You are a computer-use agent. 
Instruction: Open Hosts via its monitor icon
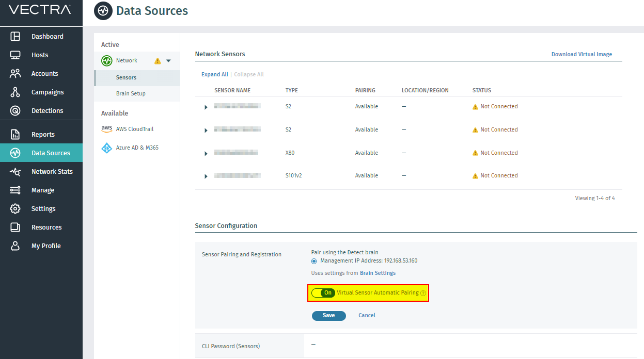click(15, 55)
